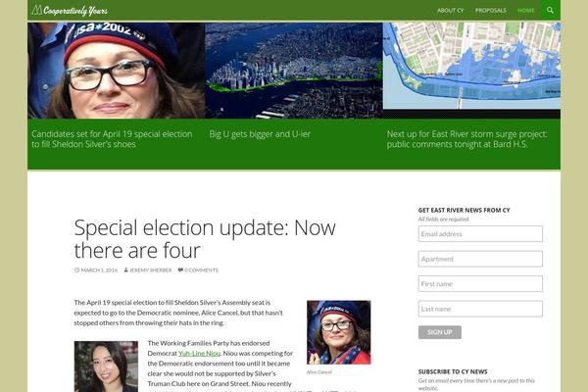
Task: Click the Apartment input field
Action: 480,259
